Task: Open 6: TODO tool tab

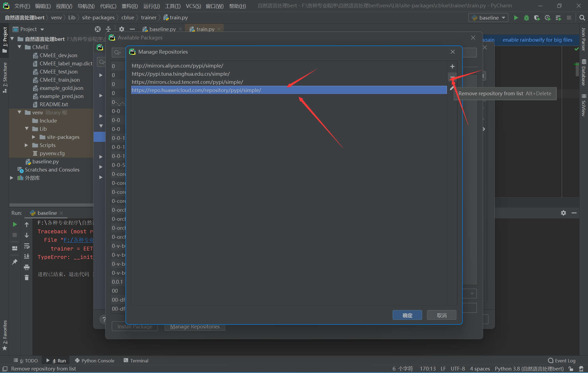Action: [26, 360]
